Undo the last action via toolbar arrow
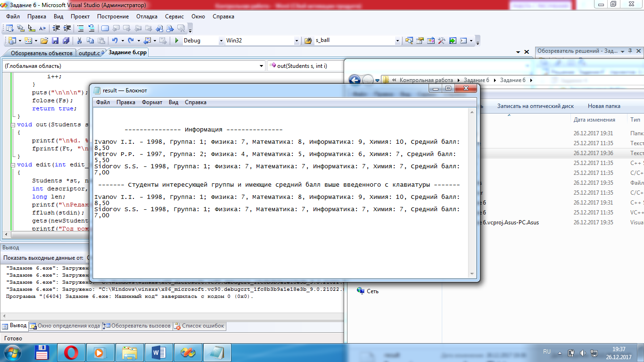644x362 pixels. [x=115, y=41]
